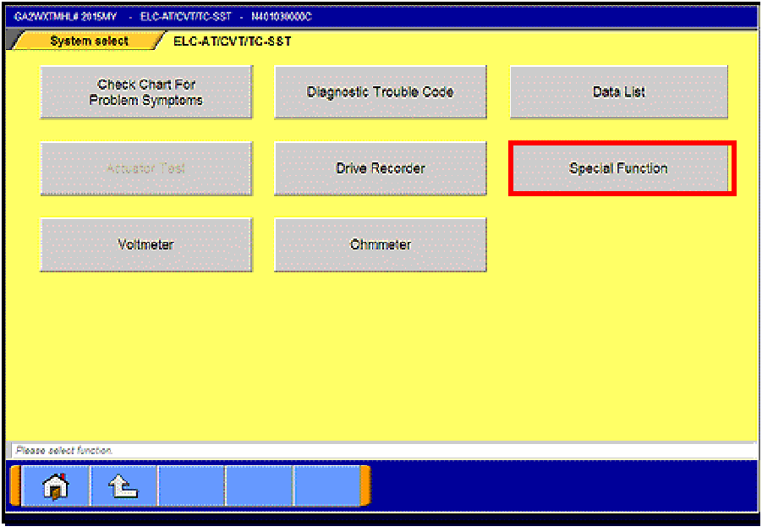This screenshot has width=762, height=532.
Task: Open the highlighted Special Function button
Action: (619, 168)
